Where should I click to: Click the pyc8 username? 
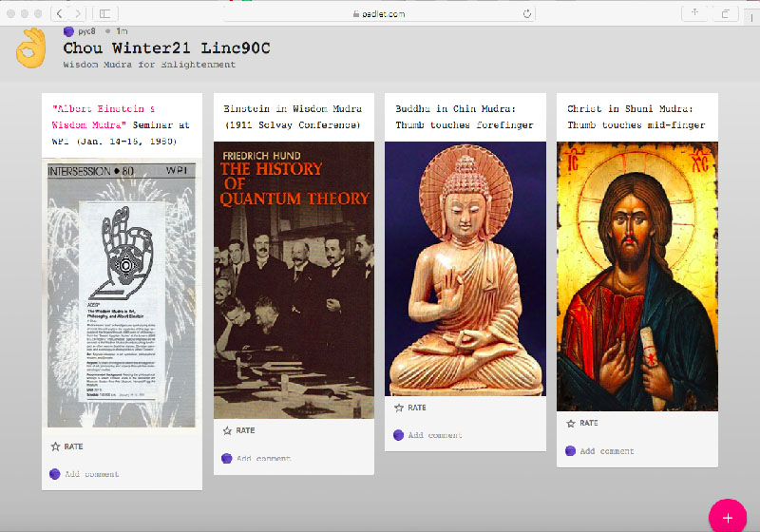click(86, 31)
